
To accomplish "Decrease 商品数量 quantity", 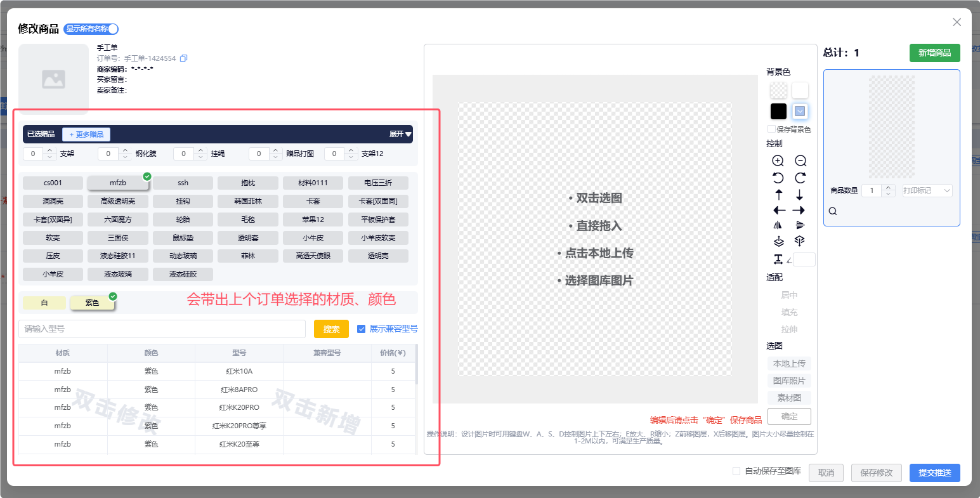I will pos(888,193).
